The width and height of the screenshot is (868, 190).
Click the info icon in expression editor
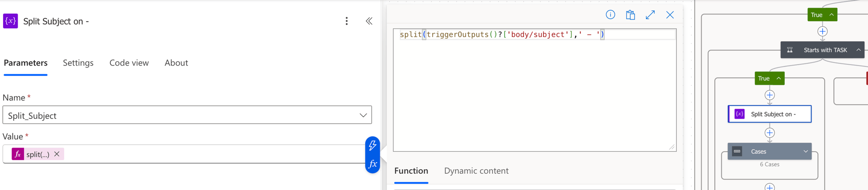[610, 15]
